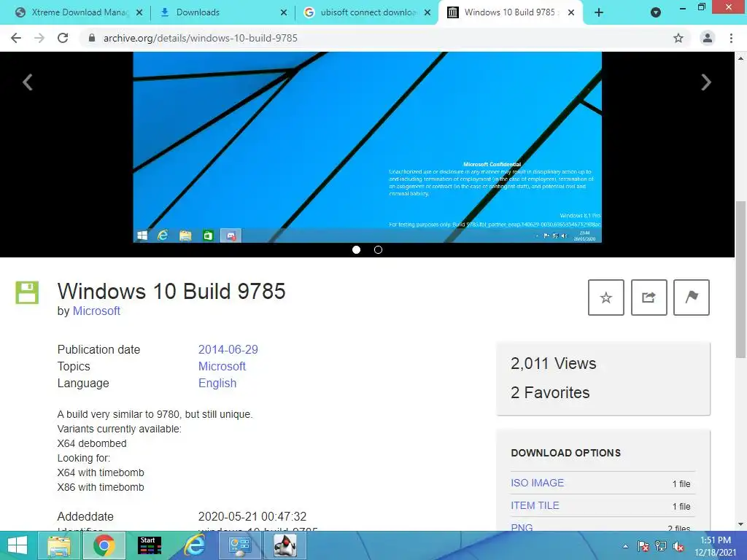This screenshot has width=747, height=560.
Task: Open the ITEM TILE download option
Action: pos(535,506)
